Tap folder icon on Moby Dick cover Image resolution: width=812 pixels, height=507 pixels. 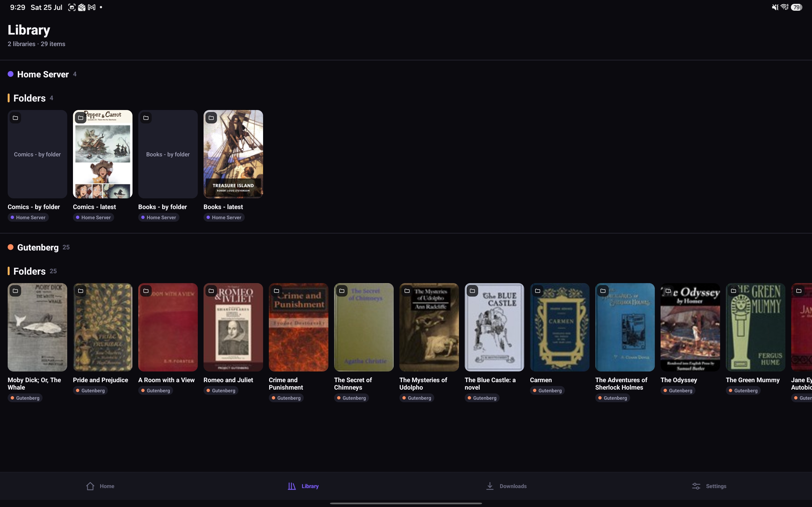coord(15,291)
